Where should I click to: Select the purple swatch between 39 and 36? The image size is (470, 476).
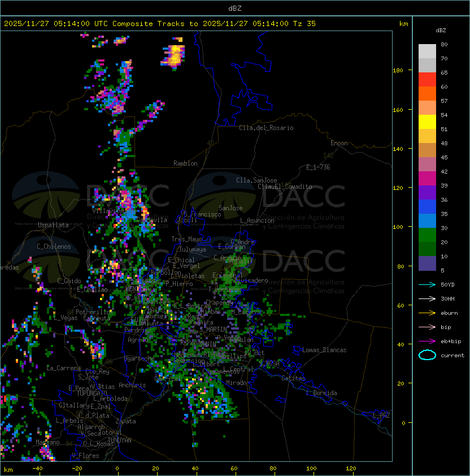(427, 193)
